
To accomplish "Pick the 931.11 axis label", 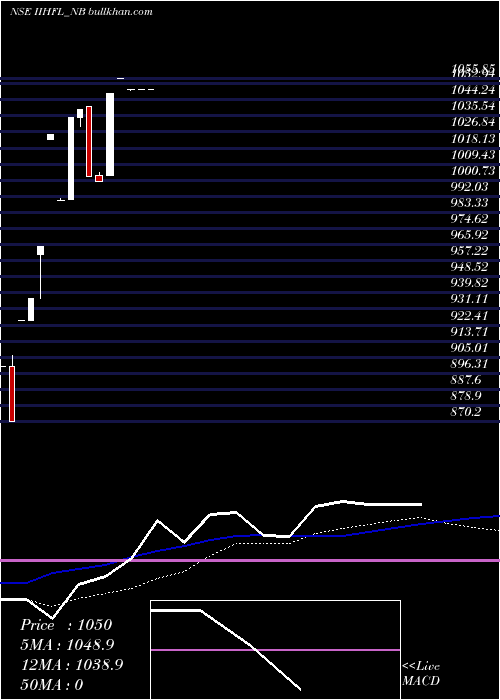I will pyautogui.click(x=469, y=299).
